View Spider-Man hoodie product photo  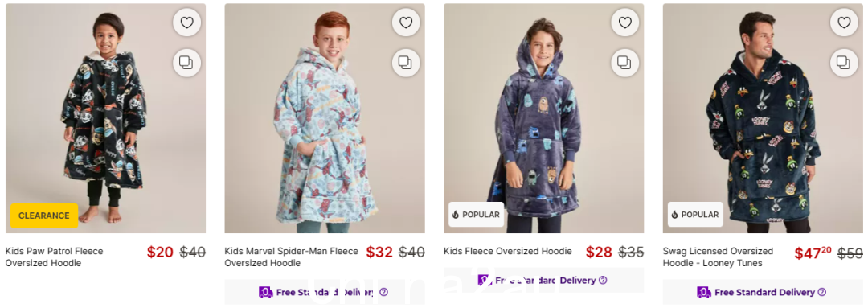325,118
